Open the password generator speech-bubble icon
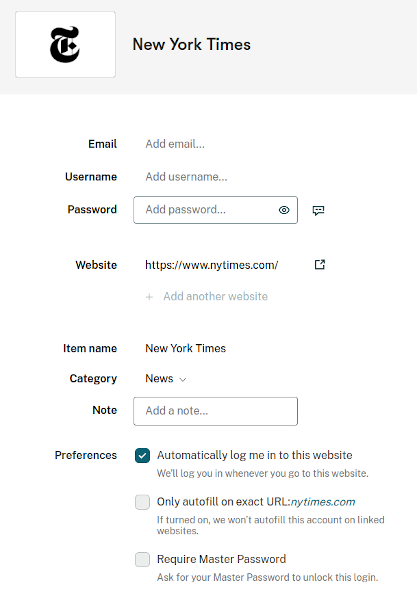The image size is (417, 600). coord(318,210)
